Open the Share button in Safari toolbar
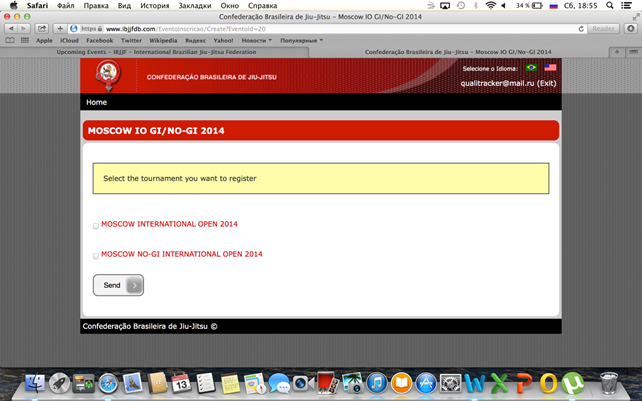The width and height of the screenshot is (642, 401). [x=42, y=29]
